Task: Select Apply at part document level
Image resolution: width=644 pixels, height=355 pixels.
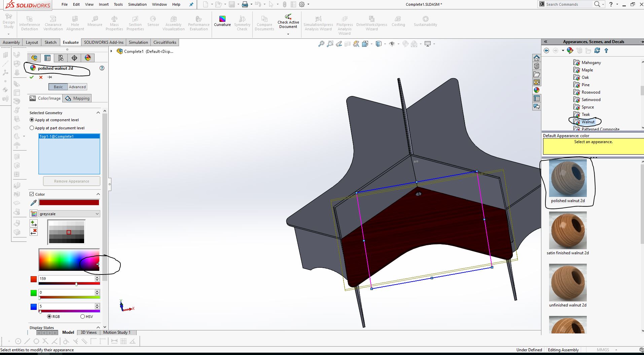Action: tap(32, 128)
